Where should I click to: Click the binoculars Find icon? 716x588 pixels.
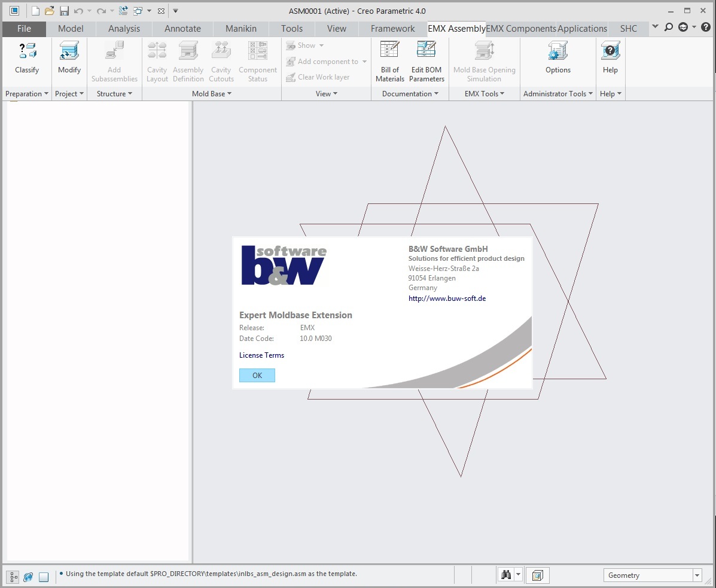click(506, 575)
